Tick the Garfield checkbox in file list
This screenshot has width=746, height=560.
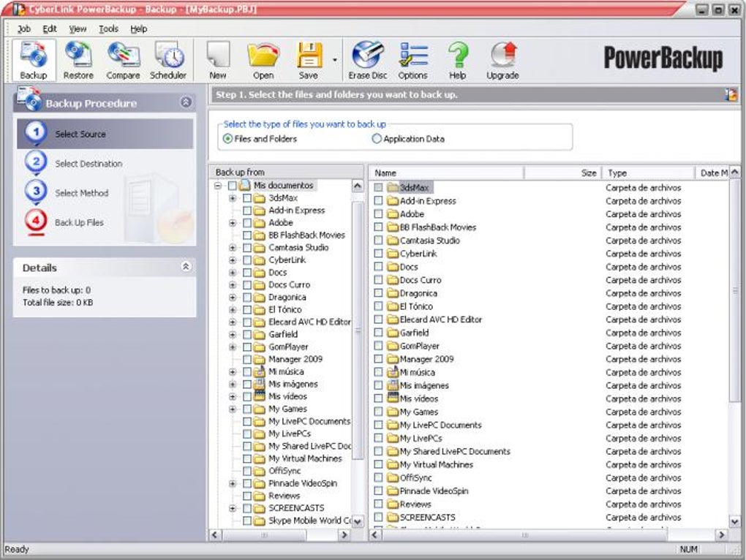378,333
